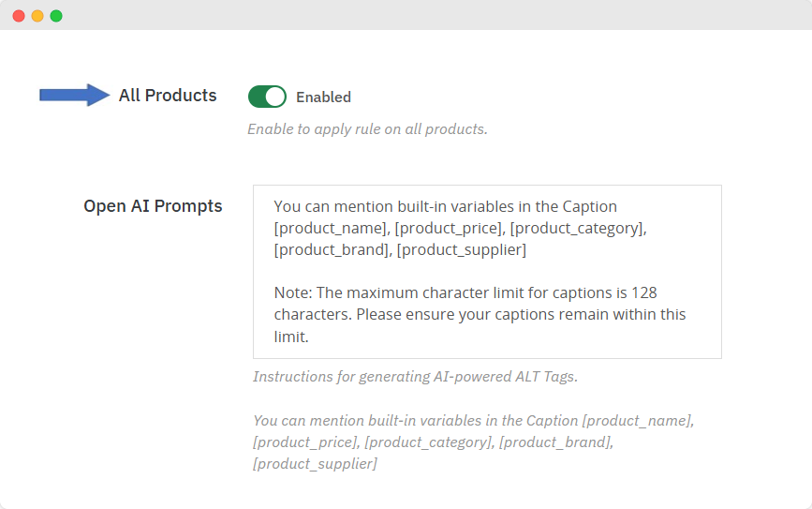This screenshot has height=509, width=812.
Task: Click the blue arrow pointing to All Products
Action: [74, 95]
